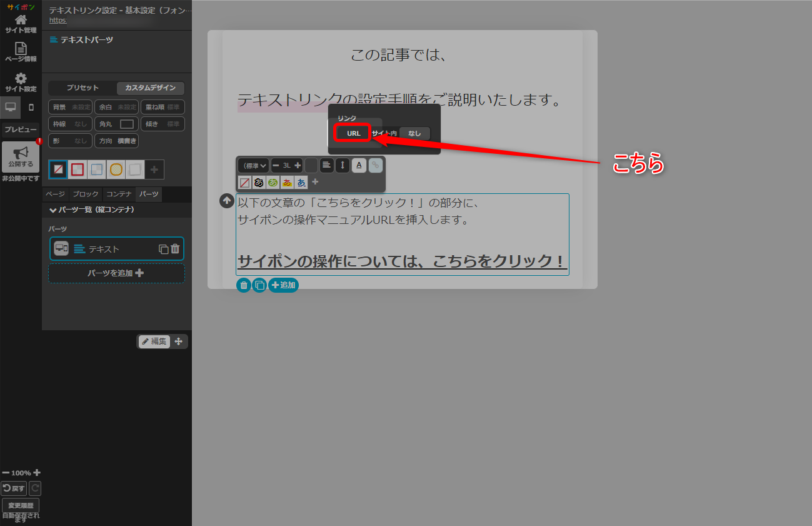Apply the blue underlined あ text style
The width and height of the screenshot is (812, 526).
(x=301, y=183)
